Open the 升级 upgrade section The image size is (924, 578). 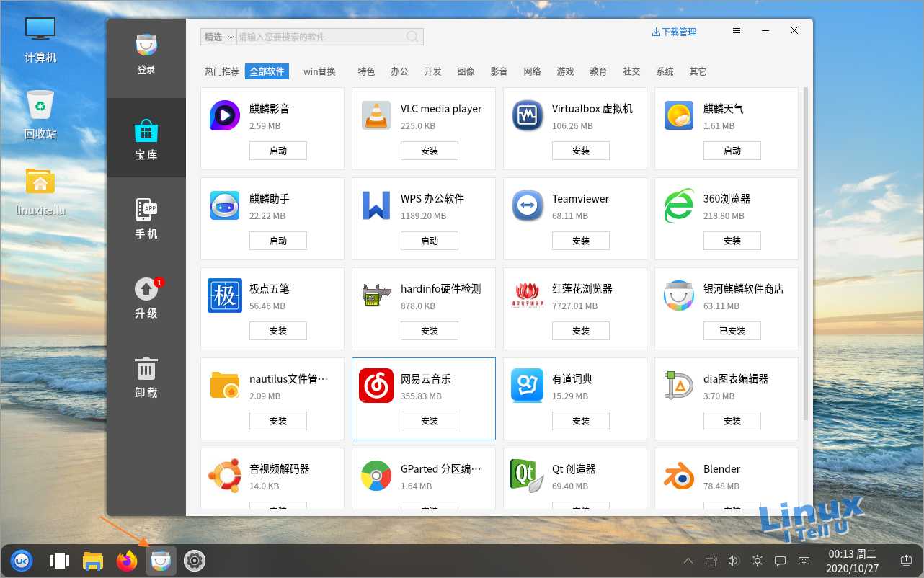pos(146,289)
